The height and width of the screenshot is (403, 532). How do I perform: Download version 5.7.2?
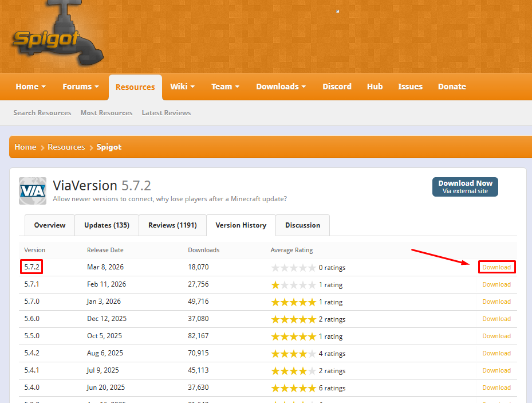(x=496, y=267)
